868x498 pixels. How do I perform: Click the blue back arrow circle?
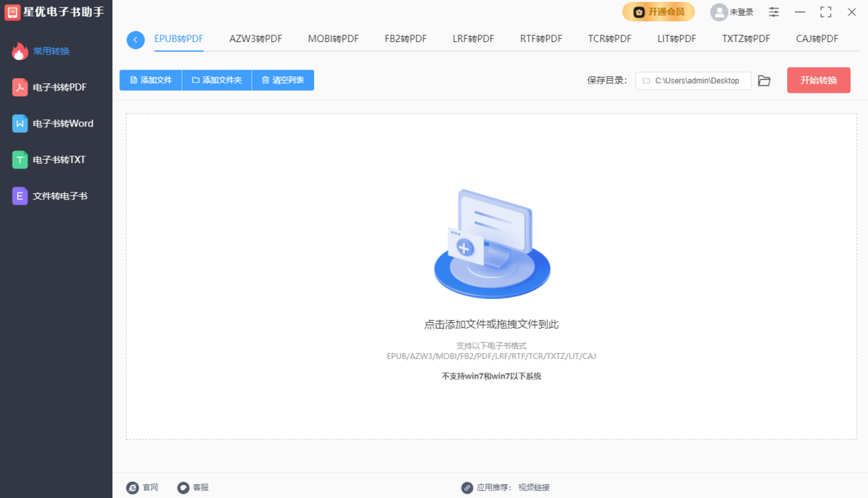pyautogui.click(x=135, y=40)
